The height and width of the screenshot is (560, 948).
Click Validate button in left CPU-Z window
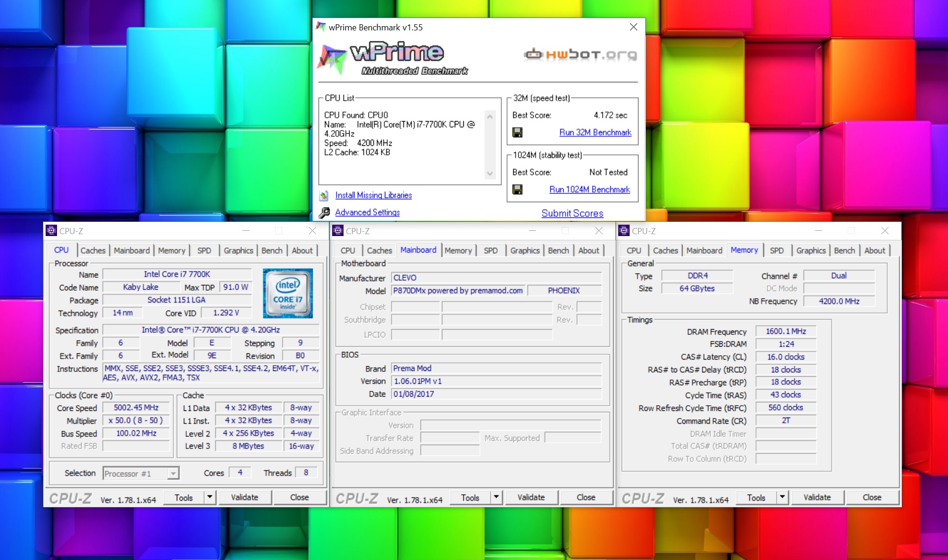[x=245, y=497]
